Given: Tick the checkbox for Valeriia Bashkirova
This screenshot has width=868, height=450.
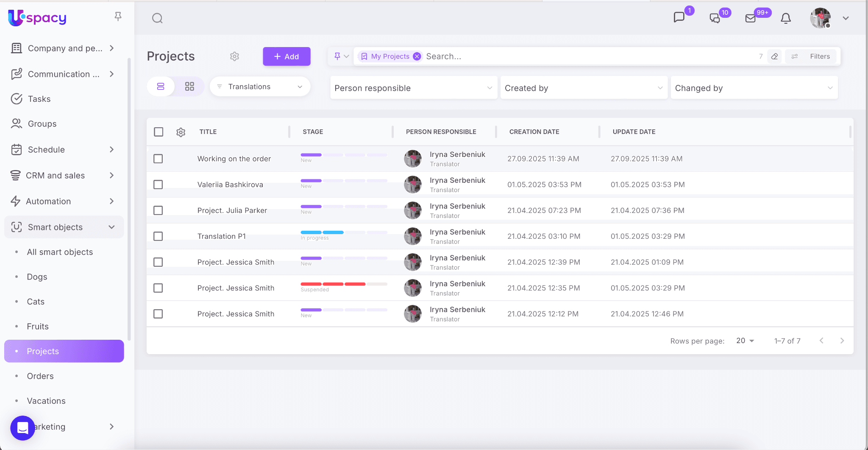Looking at the screenshot, I should point(158,184).
